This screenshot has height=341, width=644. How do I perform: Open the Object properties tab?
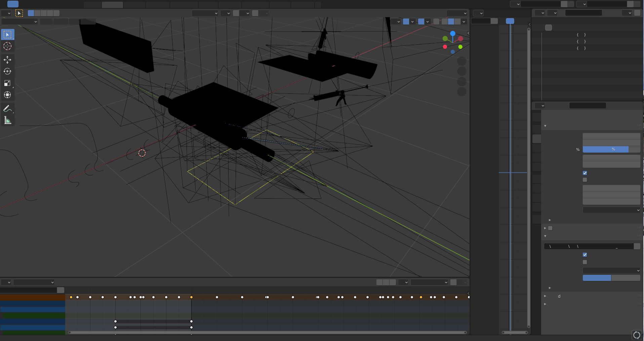537,179
